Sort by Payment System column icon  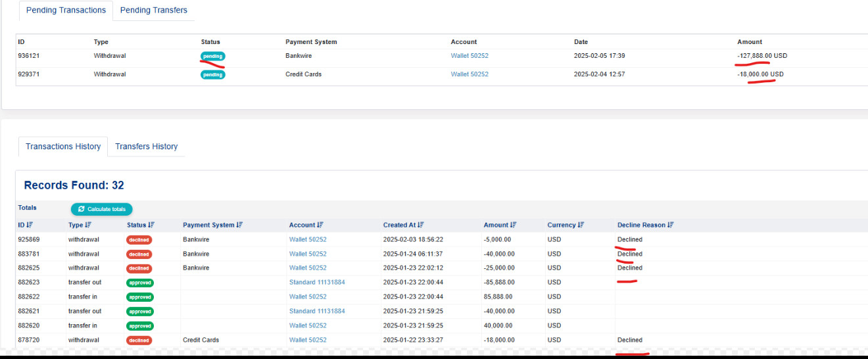pyautogui.click(x=240, y=225)
